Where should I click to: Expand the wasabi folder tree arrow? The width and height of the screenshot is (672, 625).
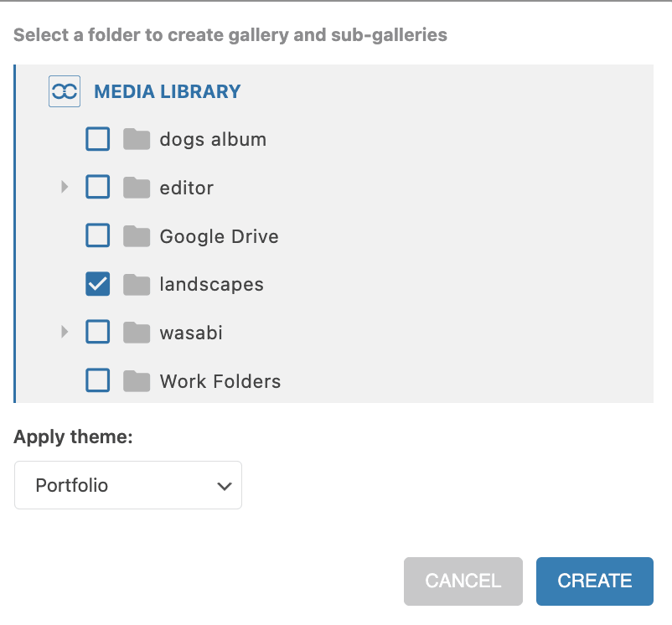tap(65, 333)
